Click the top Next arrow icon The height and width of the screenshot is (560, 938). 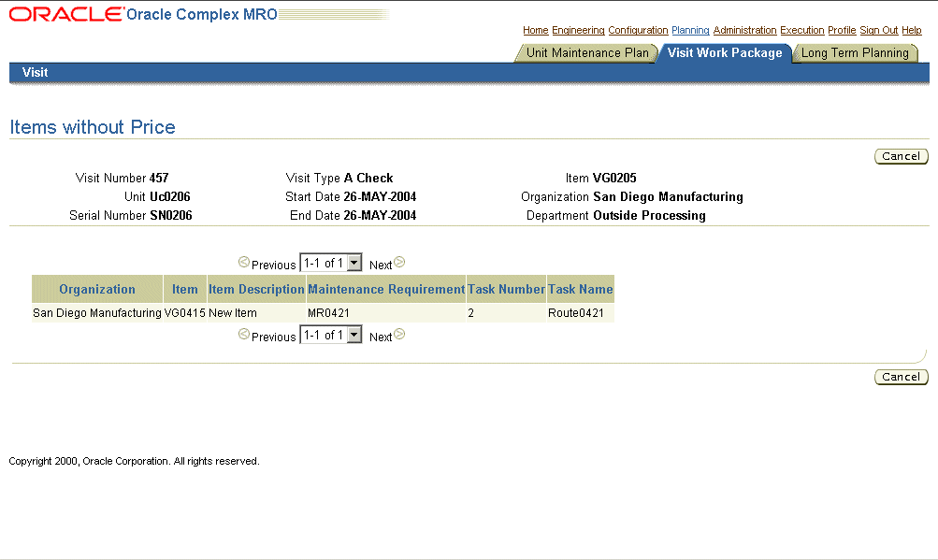pos(399,262)
